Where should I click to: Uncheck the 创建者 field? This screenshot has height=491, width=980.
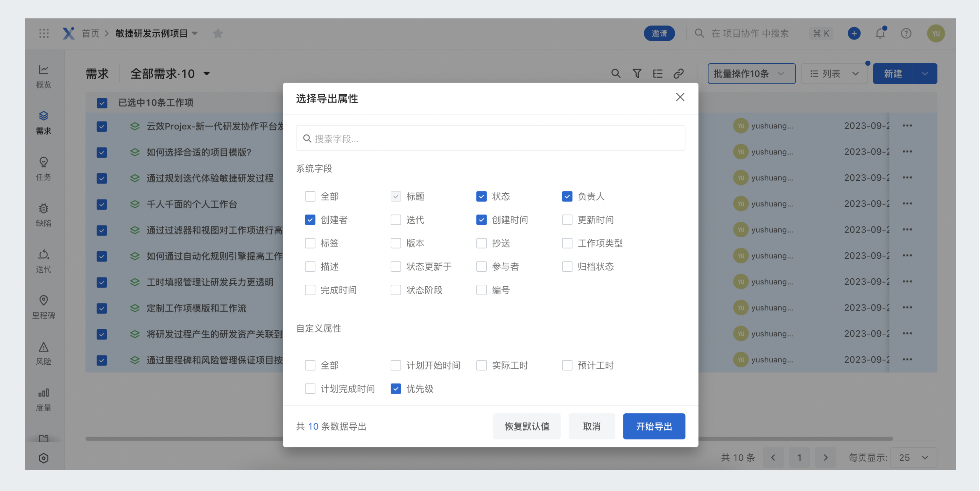[x=310, y=220]
